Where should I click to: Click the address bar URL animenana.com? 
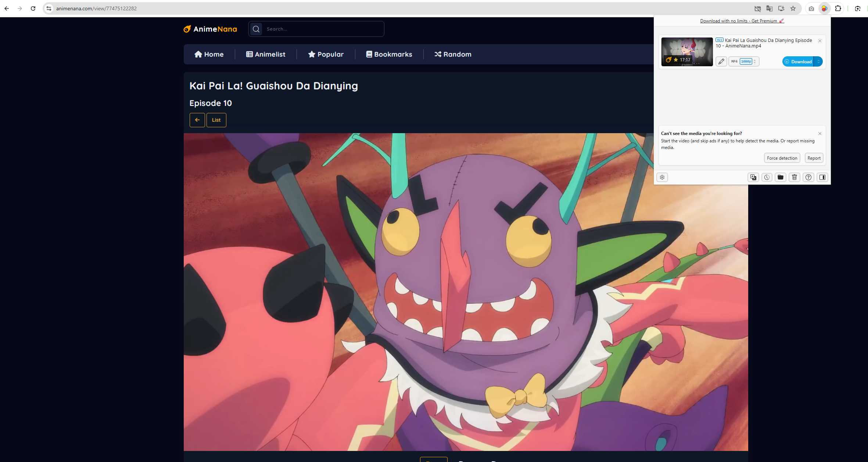(96, 8)
